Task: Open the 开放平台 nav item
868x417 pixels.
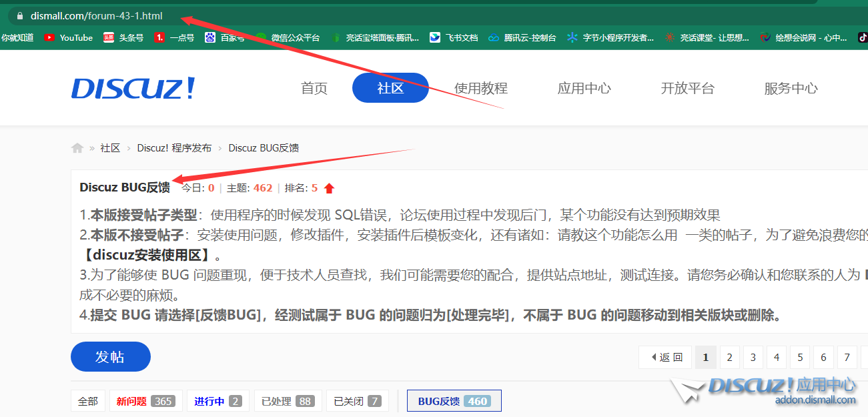Action: click(688, 88)
